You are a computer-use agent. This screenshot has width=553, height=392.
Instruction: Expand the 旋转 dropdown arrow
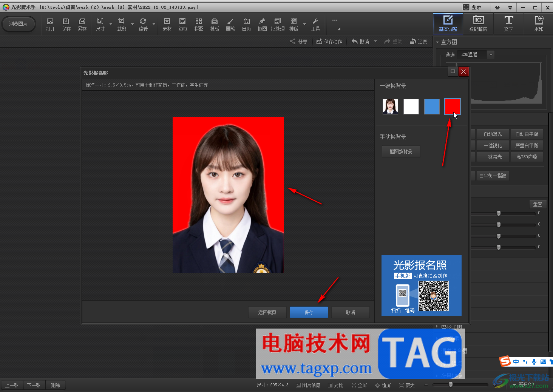(x=154, y=25)
